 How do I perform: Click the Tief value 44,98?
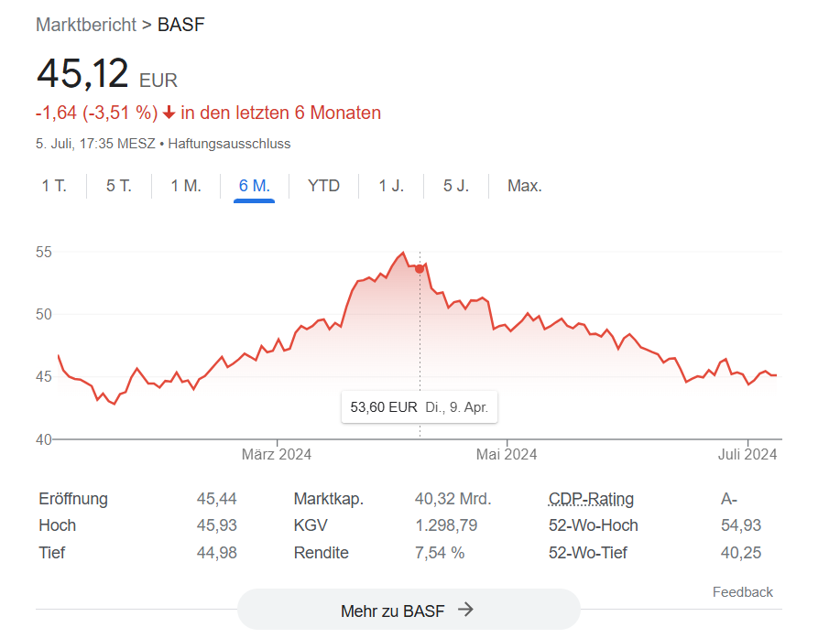[216, 552]
